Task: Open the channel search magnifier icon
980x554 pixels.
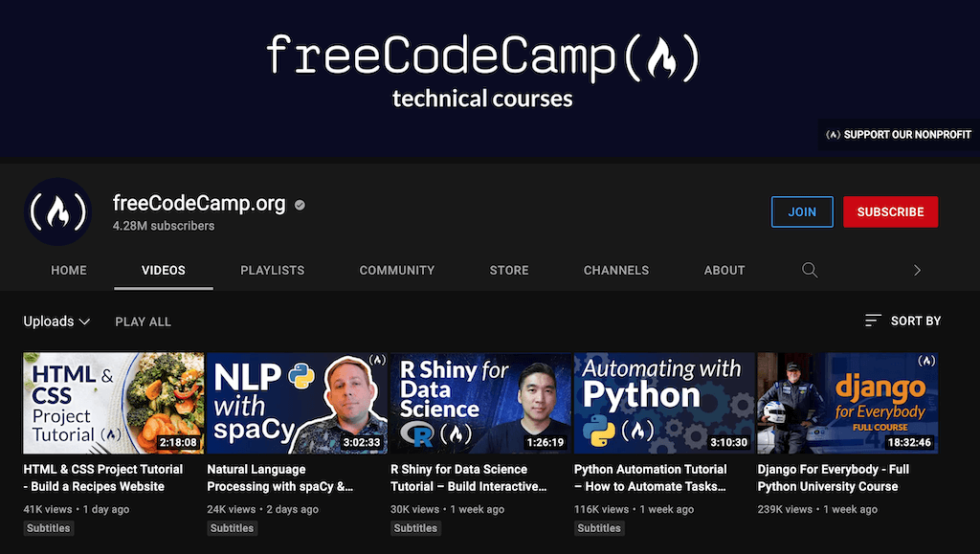Action: pyautogui.click(x=810, y=270)
